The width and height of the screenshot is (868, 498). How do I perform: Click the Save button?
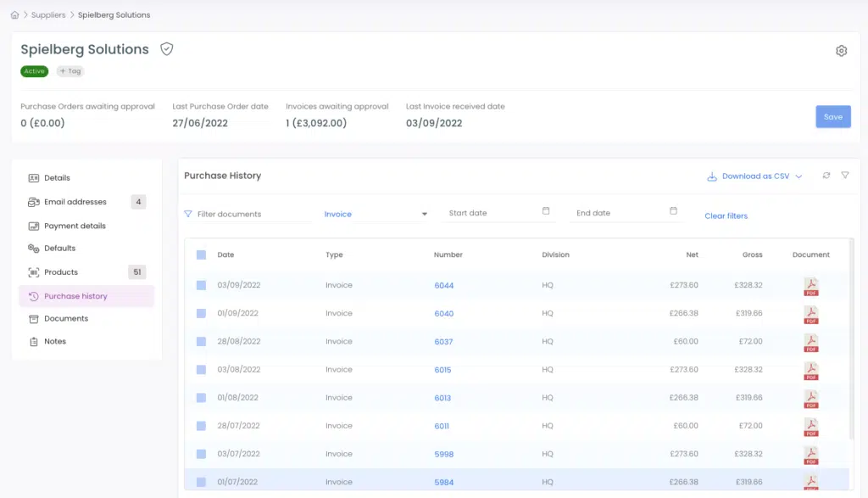[x=832, y=117]
